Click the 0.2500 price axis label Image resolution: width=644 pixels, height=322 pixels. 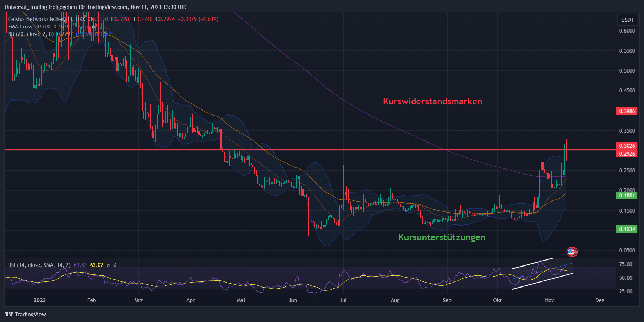627,171
